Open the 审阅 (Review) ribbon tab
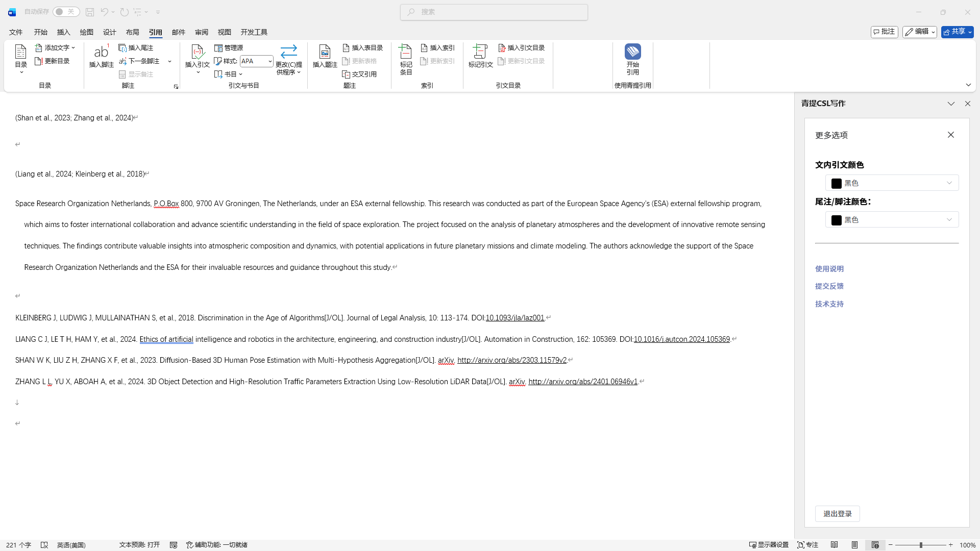This screenshot has height=551, width=980. click(201, 32)
